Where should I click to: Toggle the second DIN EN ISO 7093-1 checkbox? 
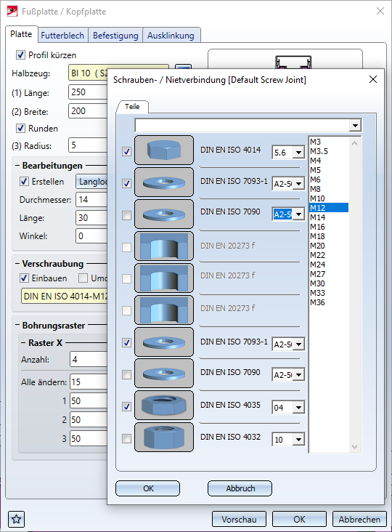(127, 343)
